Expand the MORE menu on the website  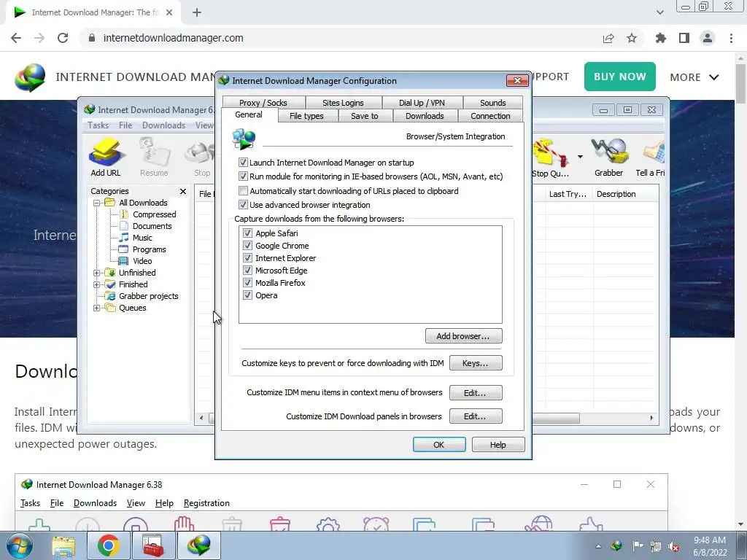point(694,77)
